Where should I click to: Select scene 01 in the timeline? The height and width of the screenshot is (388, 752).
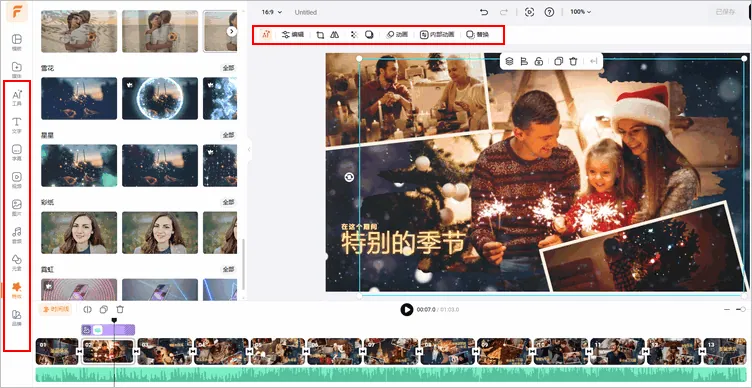click(x=57, y=352)
